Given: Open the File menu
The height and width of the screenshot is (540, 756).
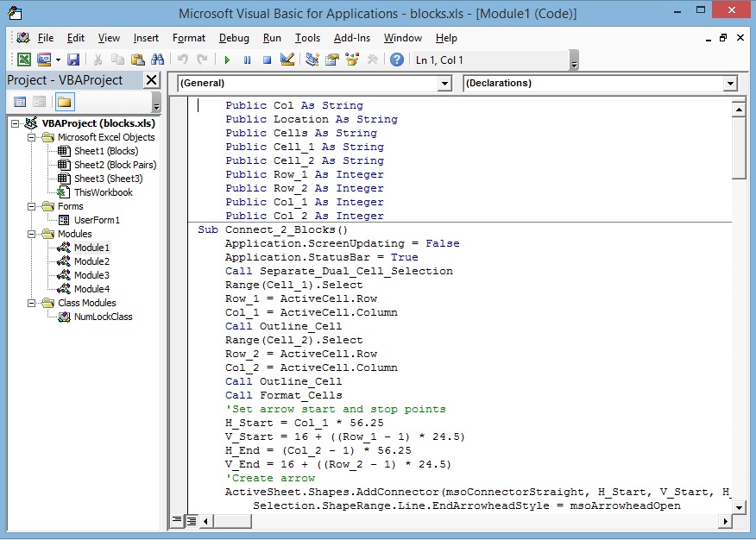Looking at the screenshot, I should click(46, 38).
